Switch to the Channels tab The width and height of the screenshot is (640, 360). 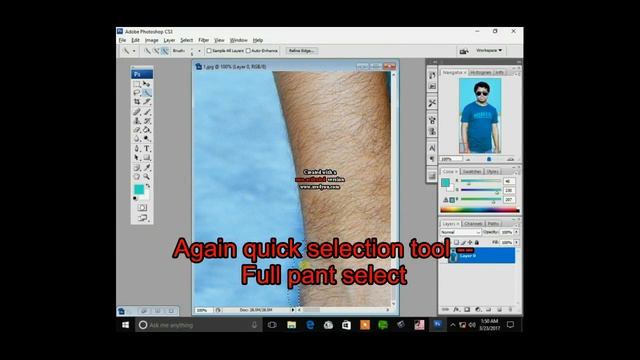click(473, 224)
